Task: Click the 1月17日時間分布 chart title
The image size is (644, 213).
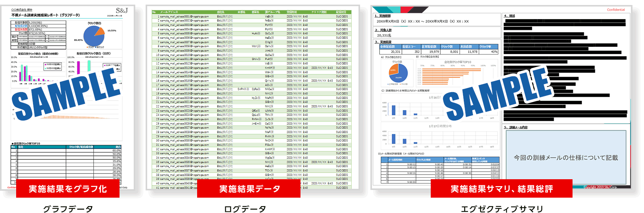Action: (440, 126)
